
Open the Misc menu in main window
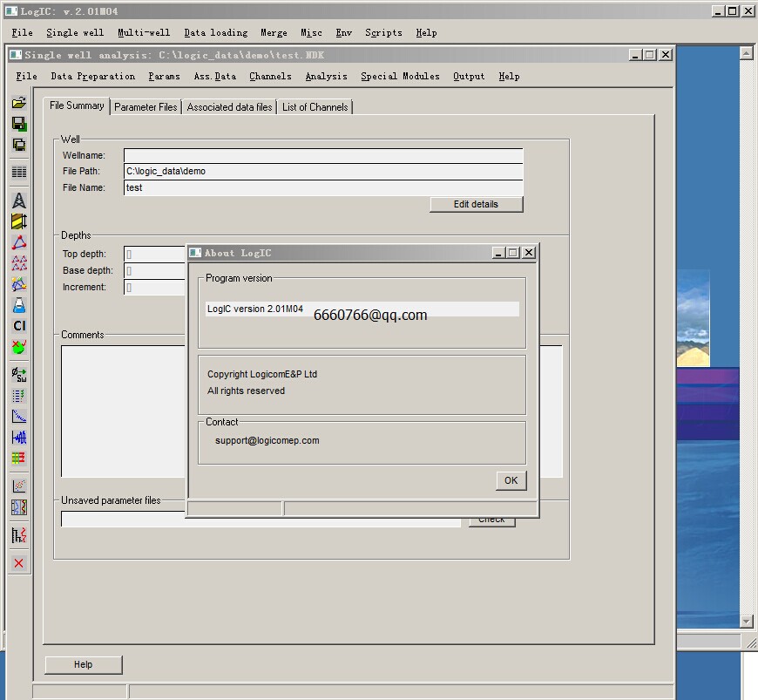click(311, 33)
